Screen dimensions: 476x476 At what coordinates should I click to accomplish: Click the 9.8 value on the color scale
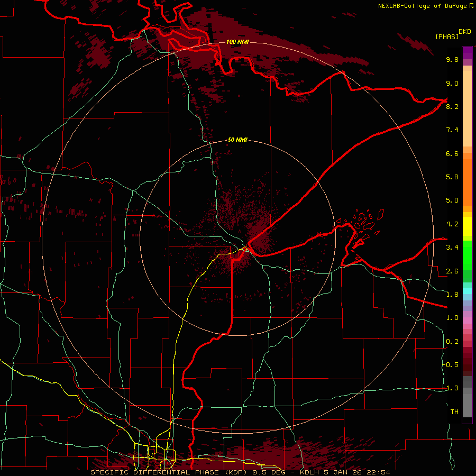click(452, 59)
